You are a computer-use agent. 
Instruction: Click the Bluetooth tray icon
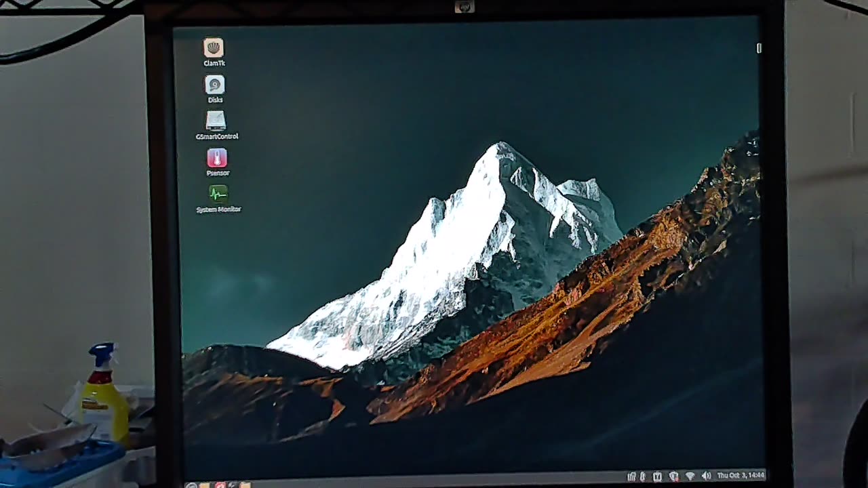click(x=642, y=476)
